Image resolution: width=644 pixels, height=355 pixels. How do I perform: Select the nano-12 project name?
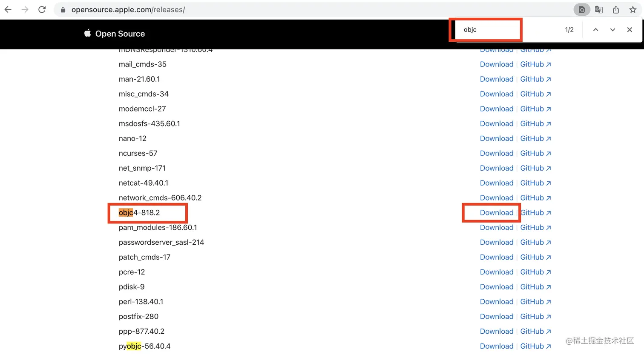point(132,138)
